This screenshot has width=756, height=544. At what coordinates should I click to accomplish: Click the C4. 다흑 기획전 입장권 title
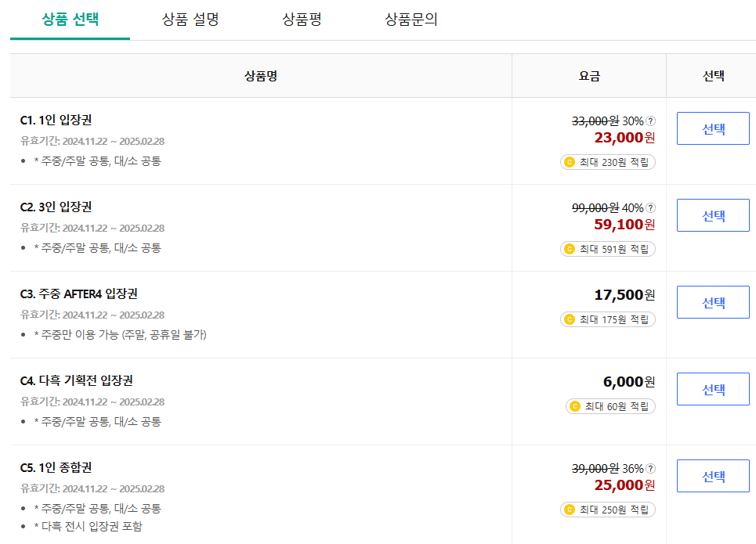(x=77, y=380)
